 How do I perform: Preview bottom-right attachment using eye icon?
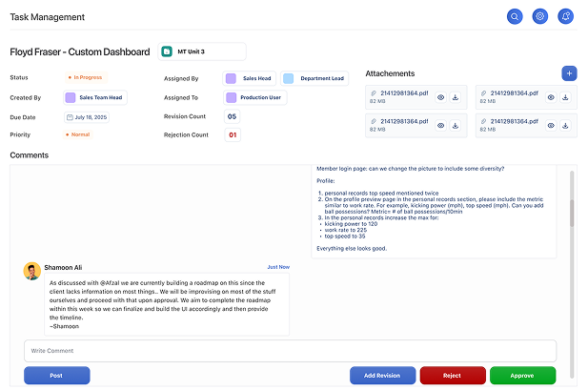(551, 125)
